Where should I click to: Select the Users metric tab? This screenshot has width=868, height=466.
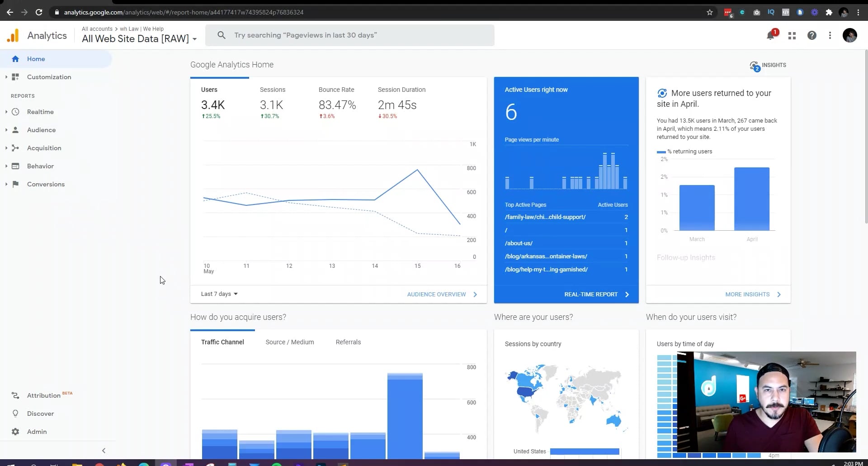[220, 103]
